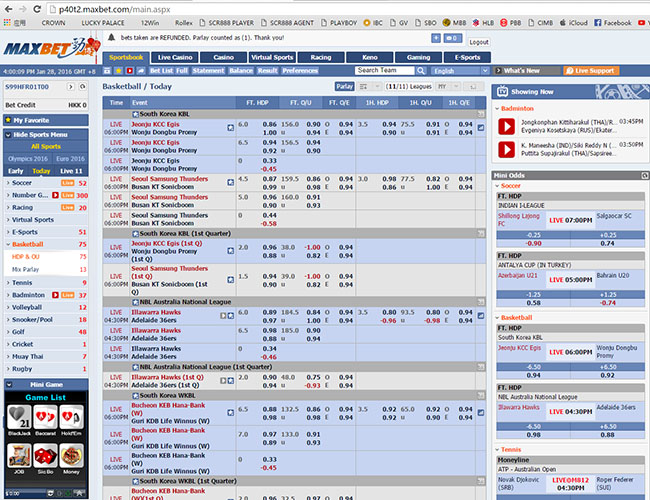
Task: Click the Parlay button
Action: pyautogui.click(x=344, y=87)
